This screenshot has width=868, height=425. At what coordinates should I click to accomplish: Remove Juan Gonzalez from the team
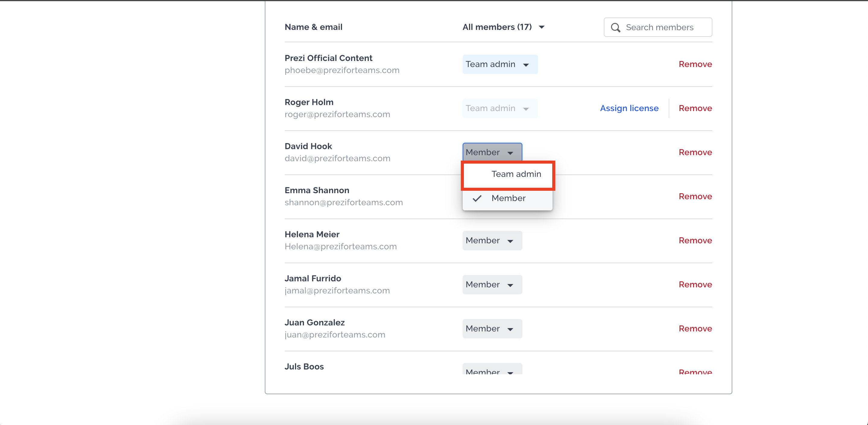695,329
